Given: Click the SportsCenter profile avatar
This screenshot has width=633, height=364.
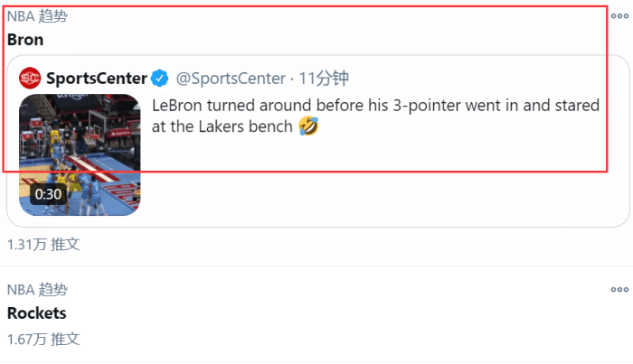Looking at the screenshot, I should pyautogui.click(x=30, y=78).
